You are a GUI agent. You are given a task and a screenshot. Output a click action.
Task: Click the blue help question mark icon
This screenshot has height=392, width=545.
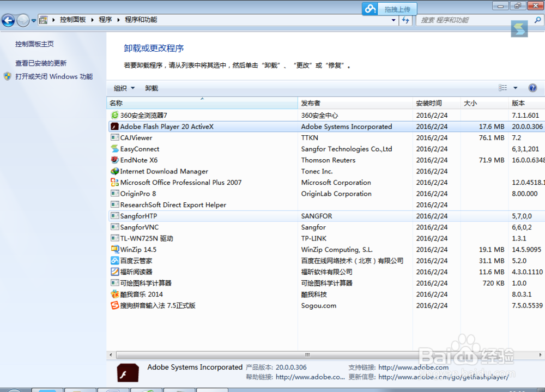532,88
